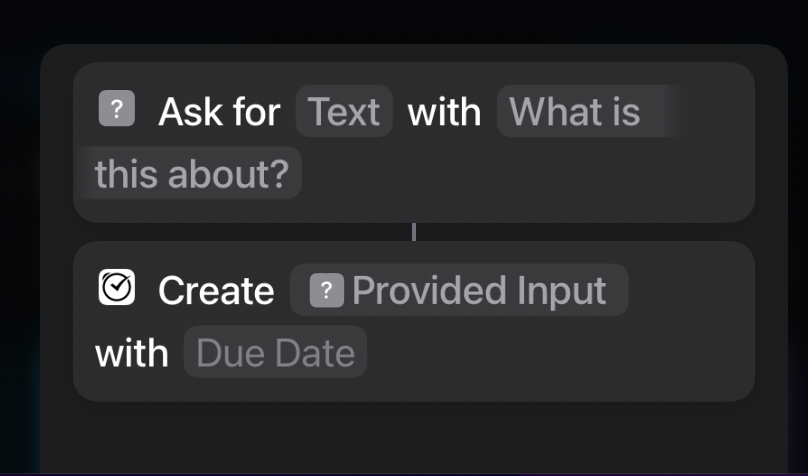Click the question mark icon beside Ask for
Image resolution: width=808 pixels, height=476 pixels.
coord(116,109)
